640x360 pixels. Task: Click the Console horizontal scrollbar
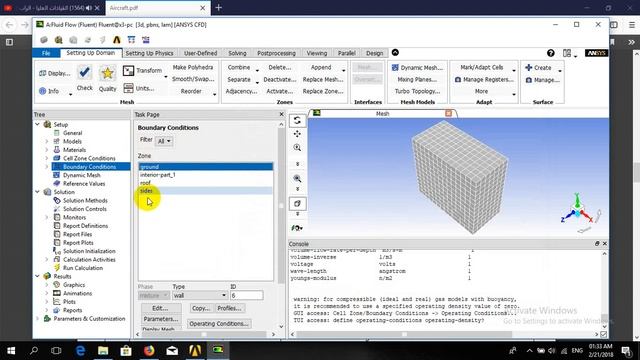(404, 334)
